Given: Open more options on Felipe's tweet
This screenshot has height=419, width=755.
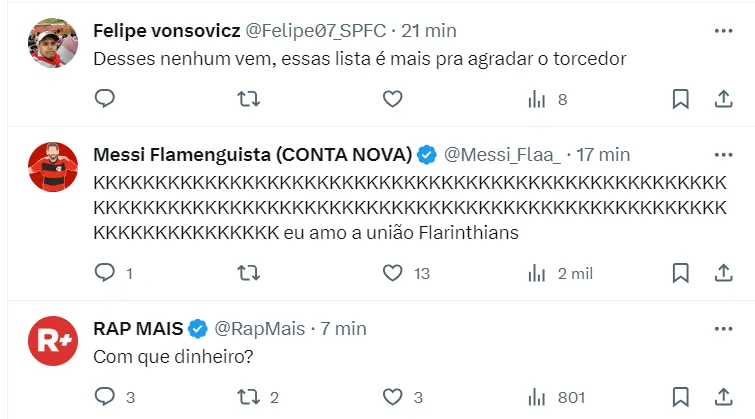Looking at the screenshot, I should coord(723,31).
